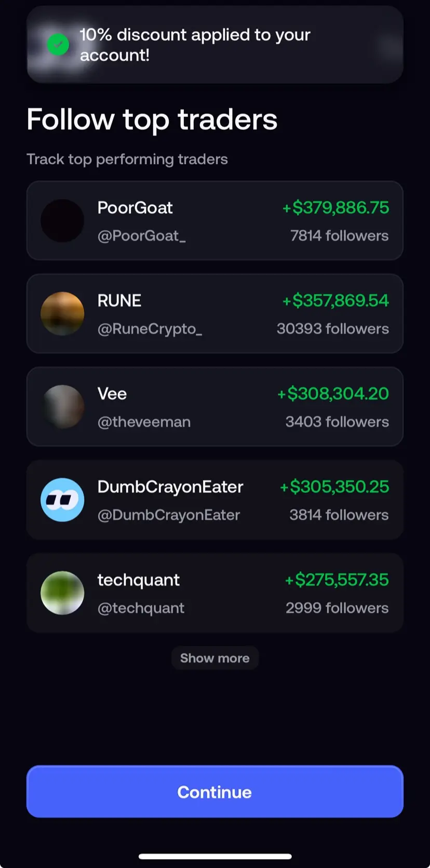Select the +$308,304.20 profit for Vee

click(333, 393)
